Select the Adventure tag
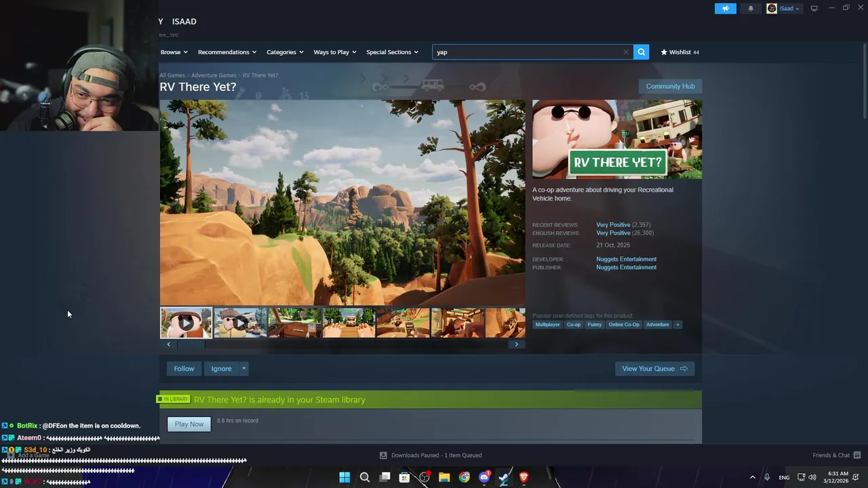The height and width of the screenshot is (488, 868). tap(657, 325)
